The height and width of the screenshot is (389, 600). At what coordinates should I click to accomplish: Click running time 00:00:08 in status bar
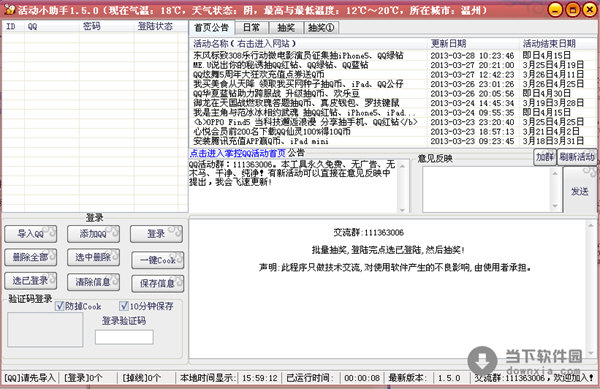pyautogui.click(x=362, y=378)
